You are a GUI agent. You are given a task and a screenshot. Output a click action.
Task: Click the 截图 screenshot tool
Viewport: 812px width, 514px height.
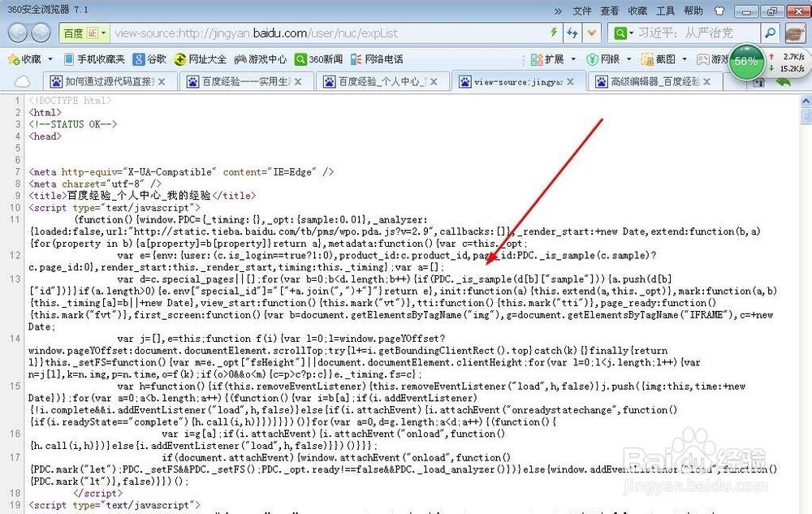tap(659, 59)
